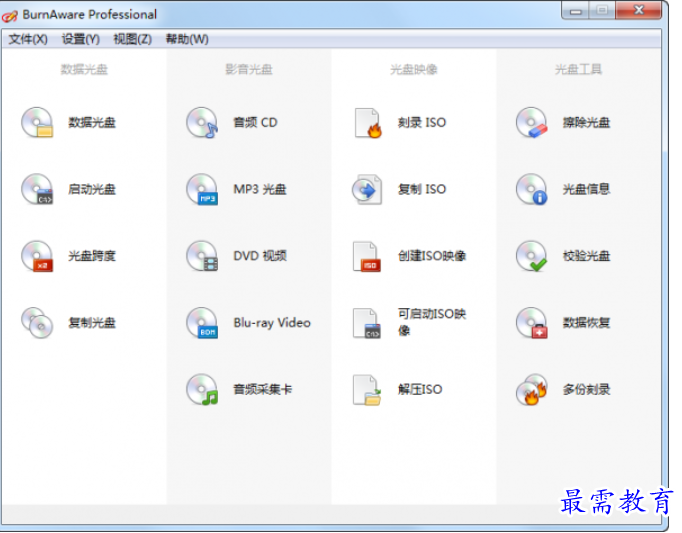
Task: Click the 刻录 ISO flame page icon
Action: tap(368, 123)
